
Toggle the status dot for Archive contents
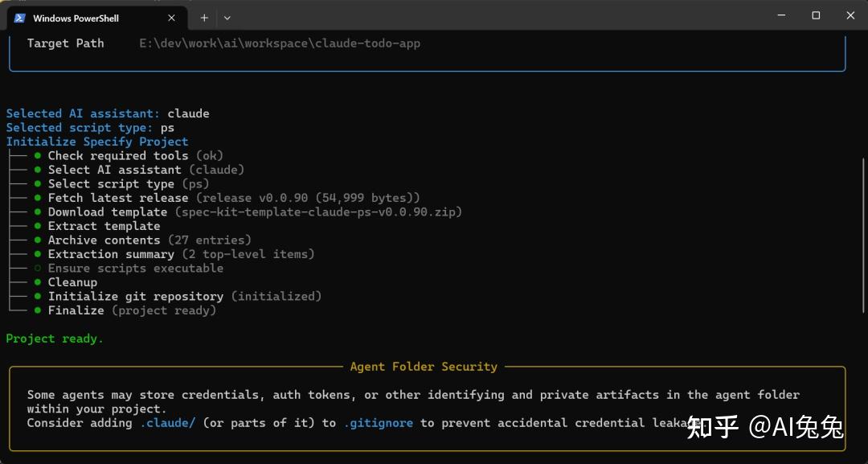[x=37, y=240]
